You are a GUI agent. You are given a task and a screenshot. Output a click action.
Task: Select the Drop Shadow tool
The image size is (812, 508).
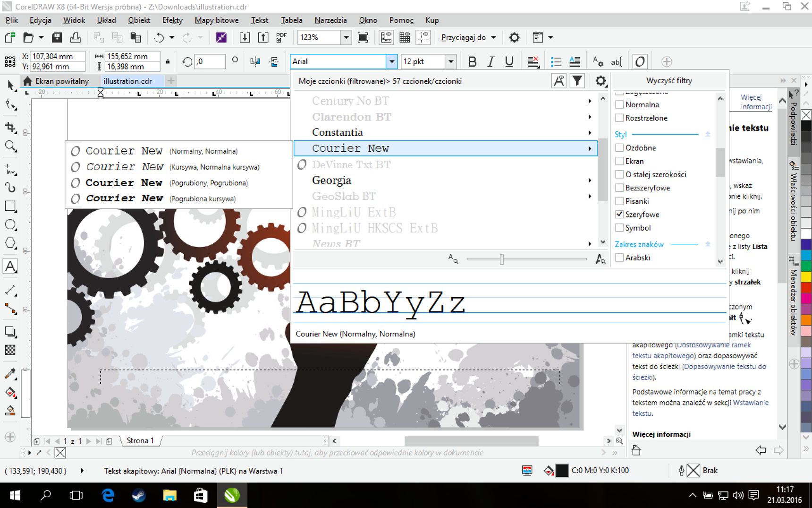[x=10, y=332]
